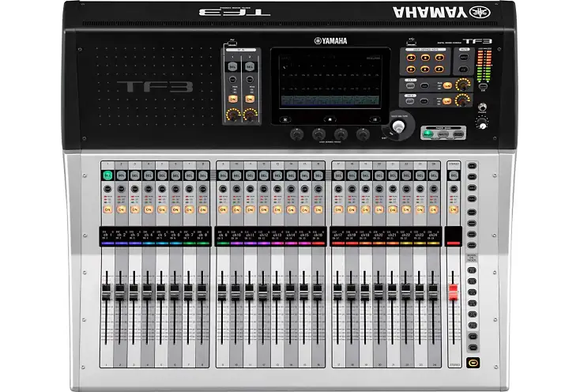Toggle the ch24 ON button
The image size is (580, 392).
click(434, 209)
